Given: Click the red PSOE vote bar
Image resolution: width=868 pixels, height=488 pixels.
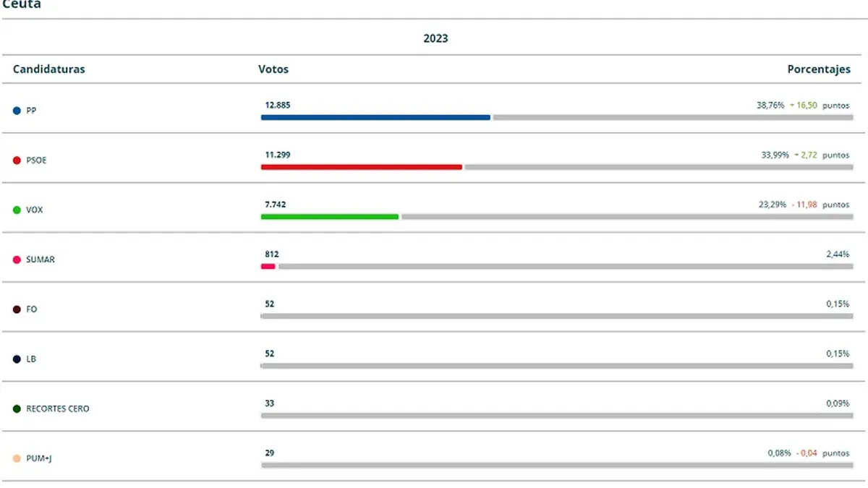Looking at the screenshot, I should [x=361, y=167].
